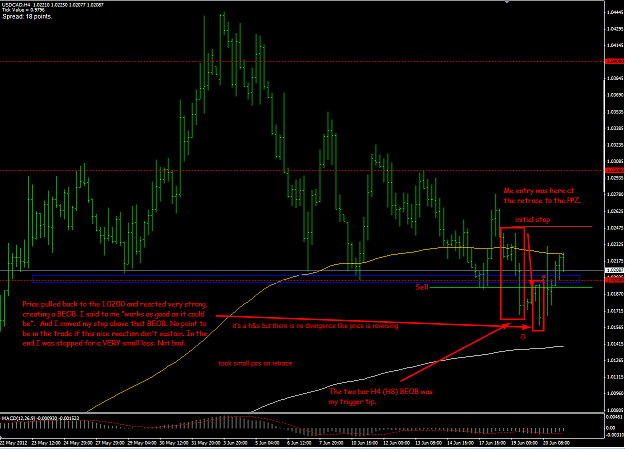Click the '19 Jun 00:00' time axis label

click(x=524, y=443)
